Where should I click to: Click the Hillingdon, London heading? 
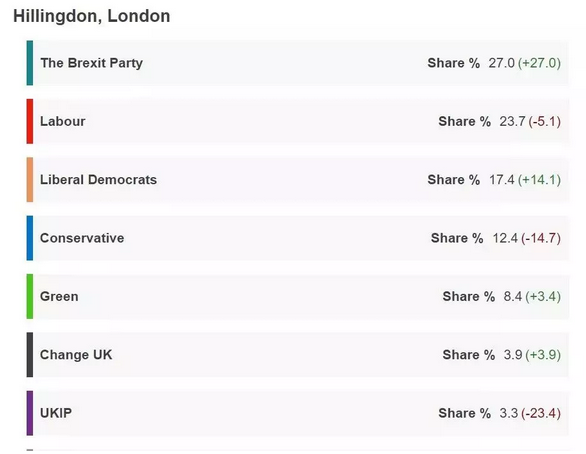(92, 16)
